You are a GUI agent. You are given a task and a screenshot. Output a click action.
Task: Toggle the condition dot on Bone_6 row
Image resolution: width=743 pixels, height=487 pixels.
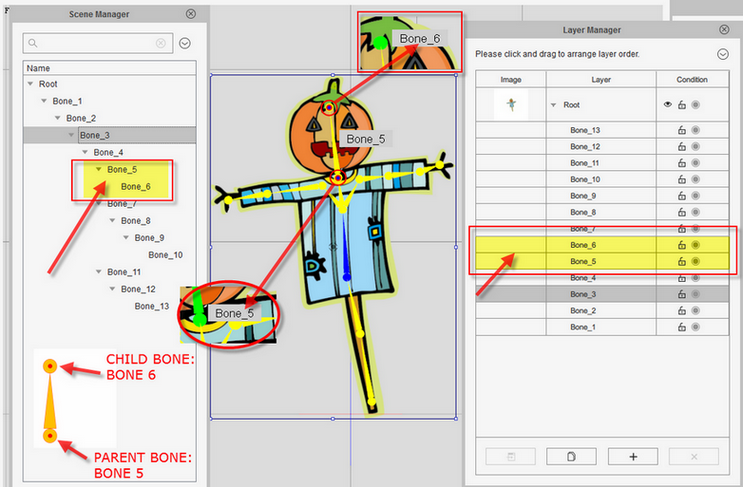pos(695,245)
